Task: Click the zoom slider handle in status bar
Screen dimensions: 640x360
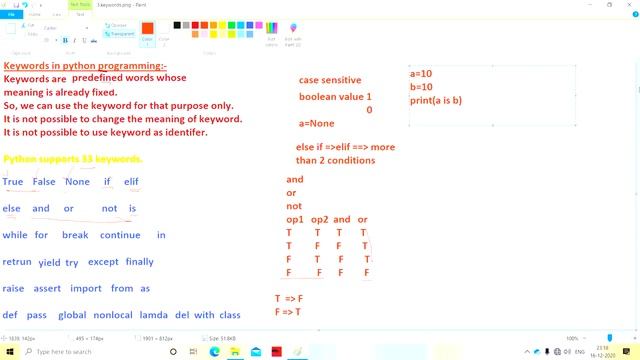Action: pos(610,338)
